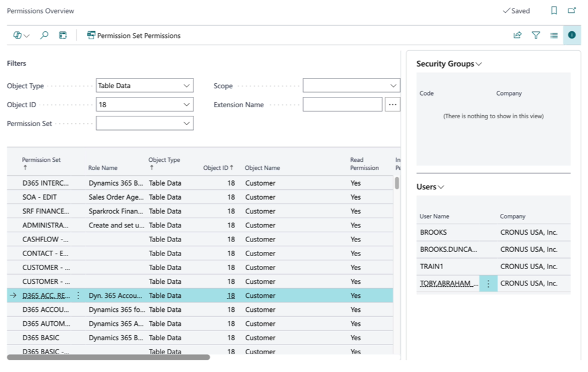The width and height of the screenshot is (588, 372).
Task: Click Code column header in Security Groups
Action: (426, 93)
